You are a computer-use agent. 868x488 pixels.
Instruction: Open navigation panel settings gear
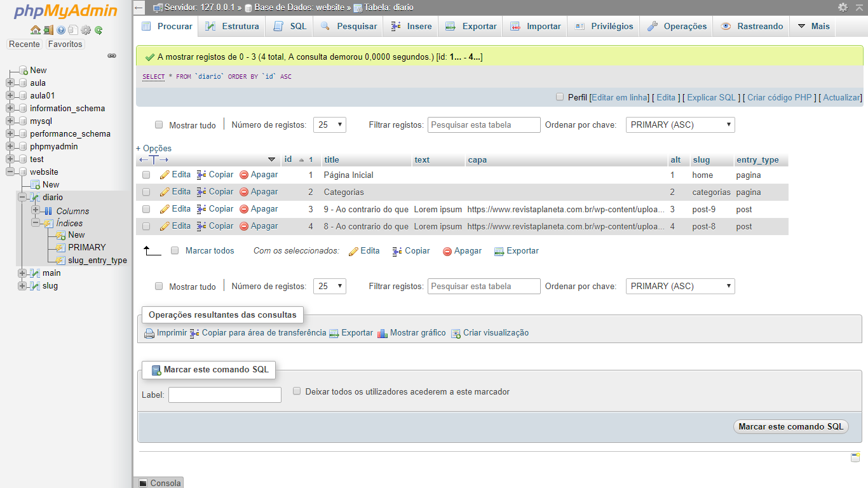pos(86,30)
